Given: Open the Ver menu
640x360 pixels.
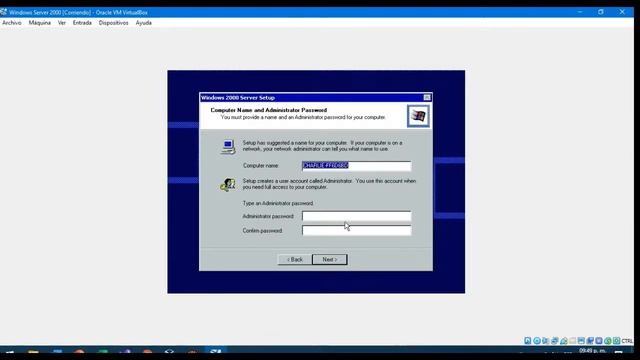Looking at the screenshot, I should point(62,23).
